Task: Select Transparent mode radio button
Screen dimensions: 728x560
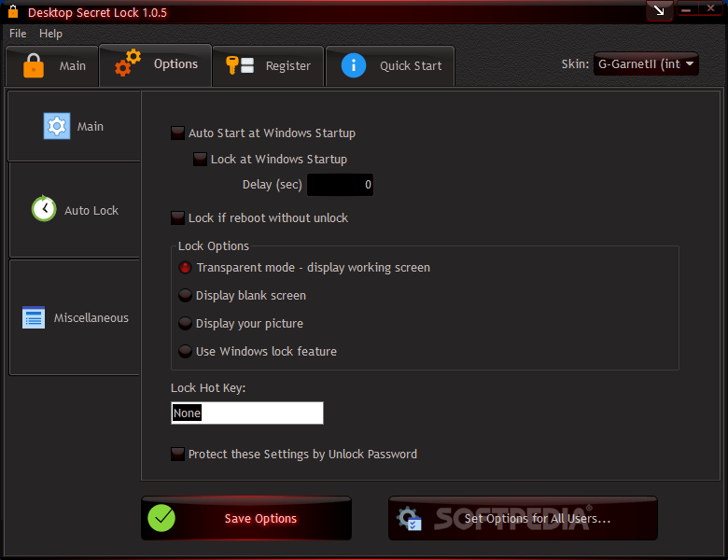Action: (185, 268)
